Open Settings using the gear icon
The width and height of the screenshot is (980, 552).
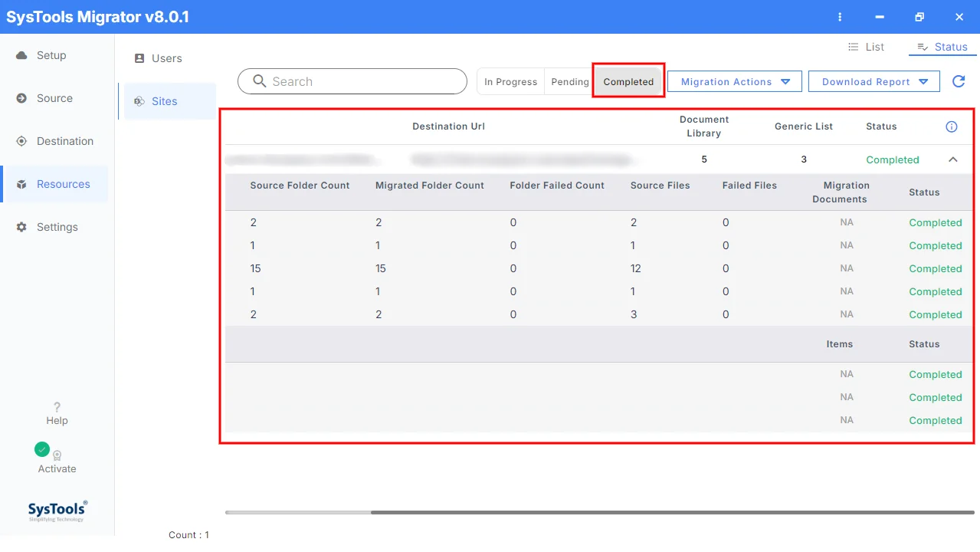pos(21,227)
